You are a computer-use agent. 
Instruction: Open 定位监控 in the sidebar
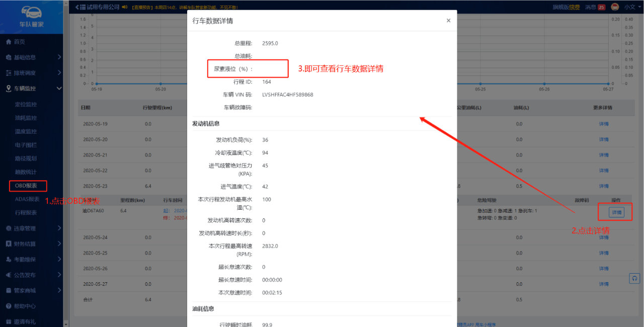tap(26, 104)
